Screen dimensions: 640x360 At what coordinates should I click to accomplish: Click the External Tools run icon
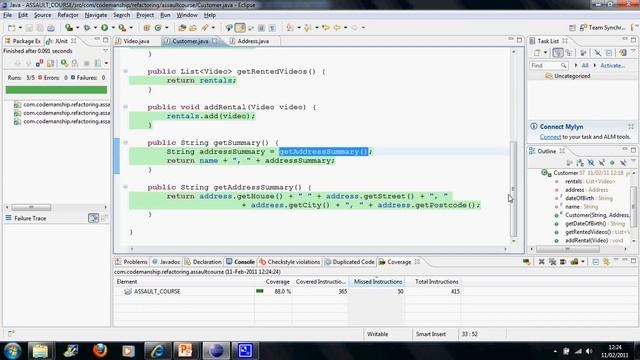click(x=122, y=28)
